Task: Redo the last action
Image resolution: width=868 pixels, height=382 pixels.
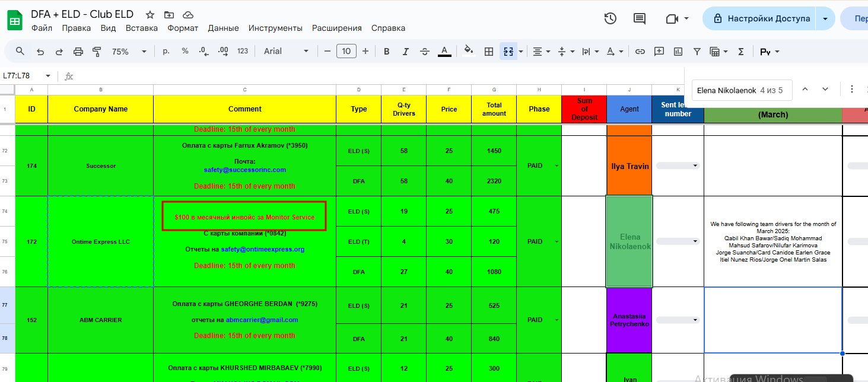Action: pos(59,52)
